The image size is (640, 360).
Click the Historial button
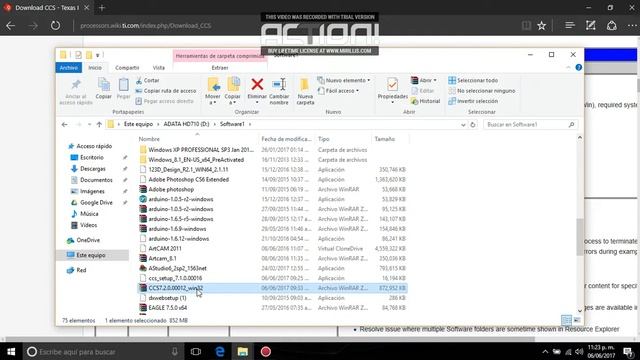[x=426, y=101]
